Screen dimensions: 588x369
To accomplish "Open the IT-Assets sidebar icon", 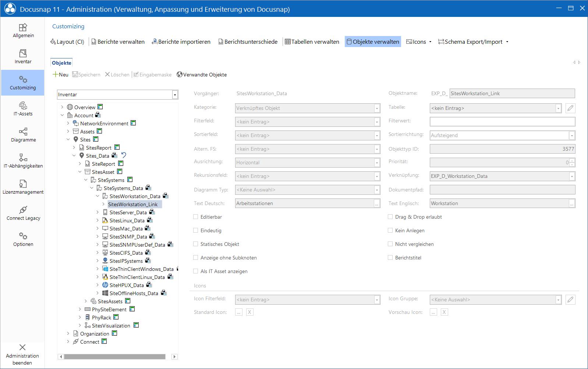I will (23, 106).
